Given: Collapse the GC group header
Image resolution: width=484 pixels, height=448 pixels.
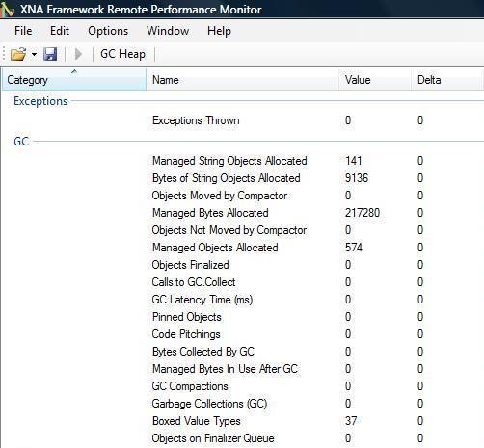Looking at the screenshot, I should pyautogui.click(x=21, y=142).
